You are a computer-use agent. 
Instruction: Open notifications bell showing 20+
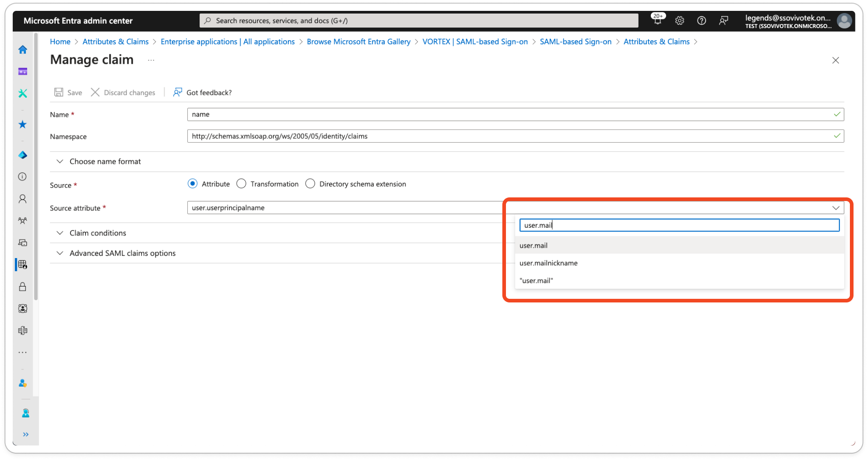pyautogui.click(x=657, y=20)
